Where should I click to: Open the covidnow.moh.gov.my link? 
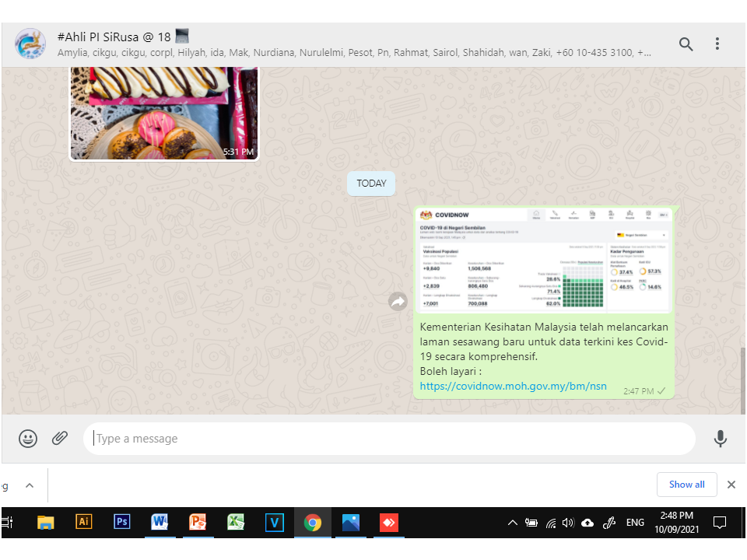pyautogui.click(x=513, y=386)
